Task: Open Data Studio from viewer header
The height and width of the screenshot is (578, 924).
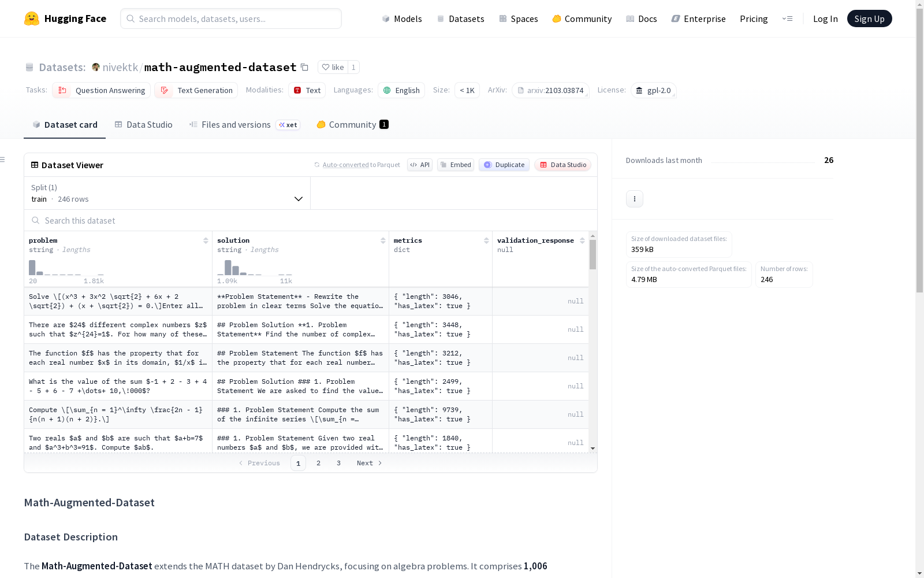Action: (563, 165)
